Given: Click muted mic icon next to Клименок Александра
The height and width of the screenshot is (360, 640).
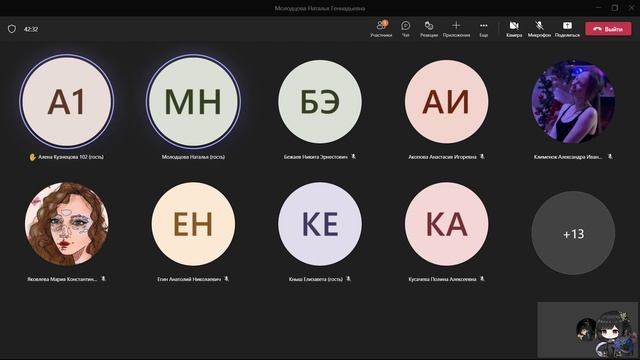Looking at the screenshot, I should pyautogui.click(x=610, y=156).
